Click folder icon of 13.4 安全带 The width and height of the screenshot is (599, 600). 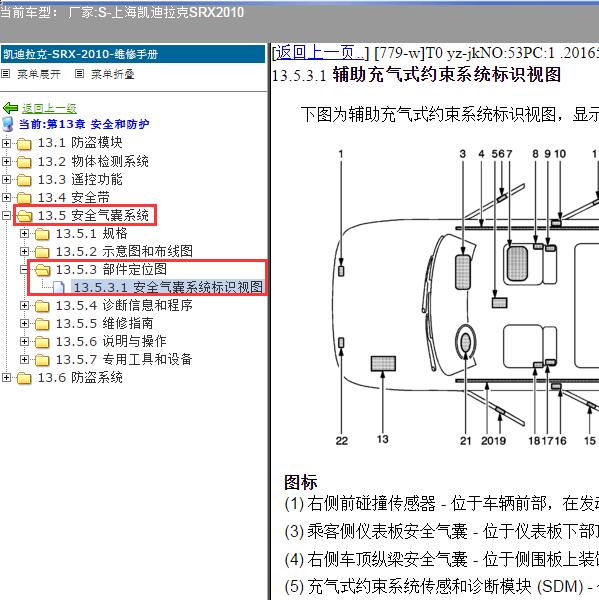pos(24,198)
